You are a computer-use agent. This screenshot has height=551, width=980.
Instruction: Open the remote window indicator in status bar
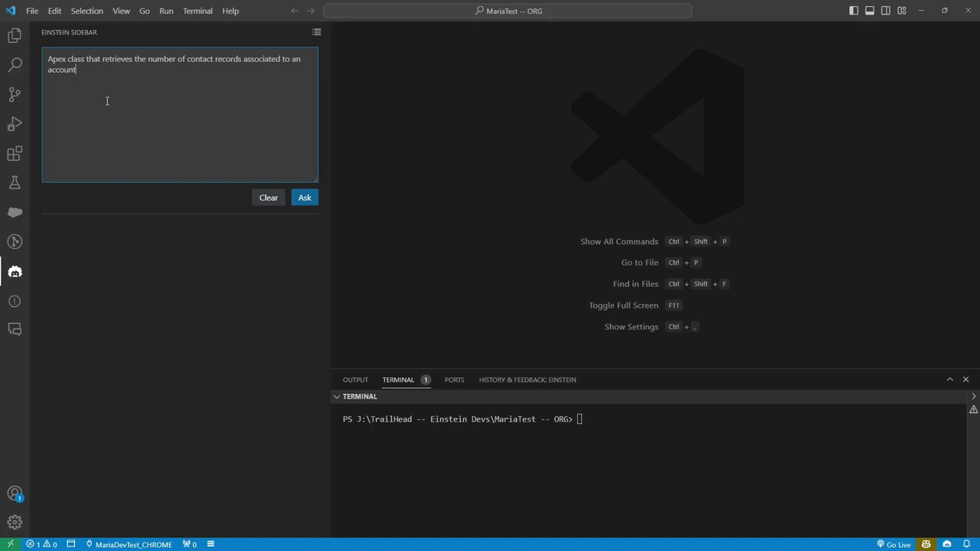pyautogui.click(x=10, y=544)
